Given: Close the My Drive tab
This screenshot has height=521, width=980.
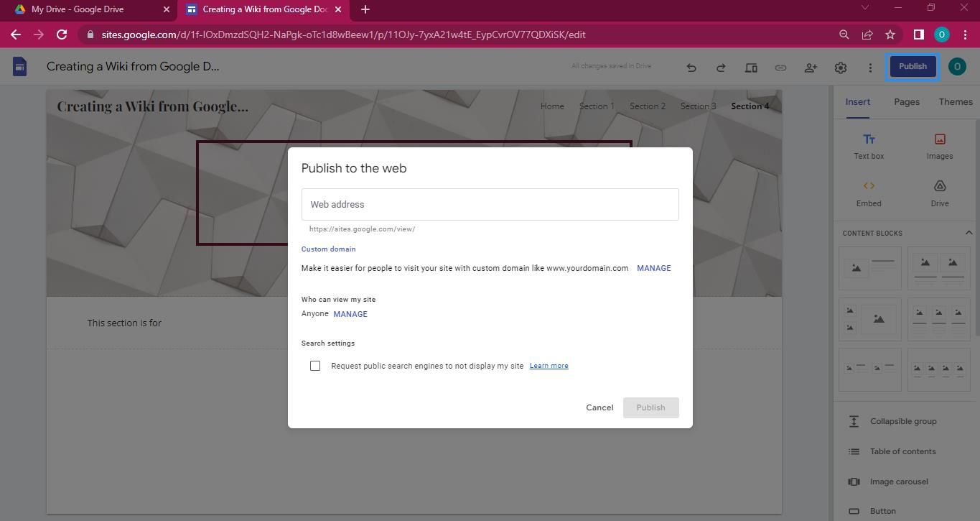Looking at the screenshot, I should [x=166, y=9].
